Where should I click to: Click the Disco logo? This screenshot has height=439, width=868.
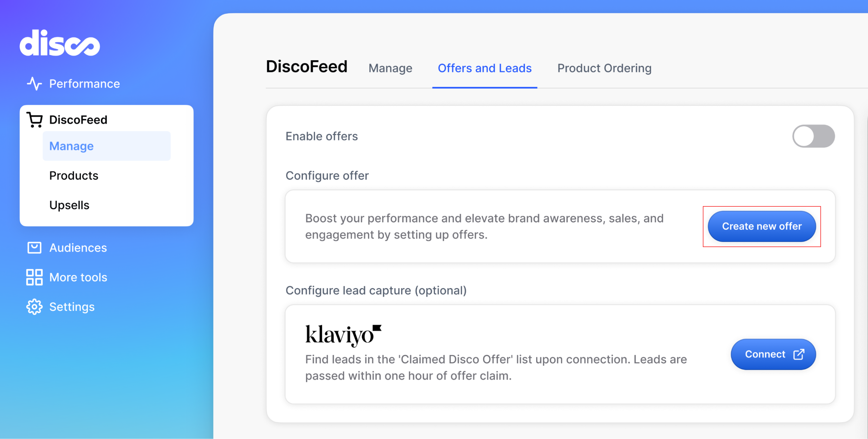pos(60,43)
